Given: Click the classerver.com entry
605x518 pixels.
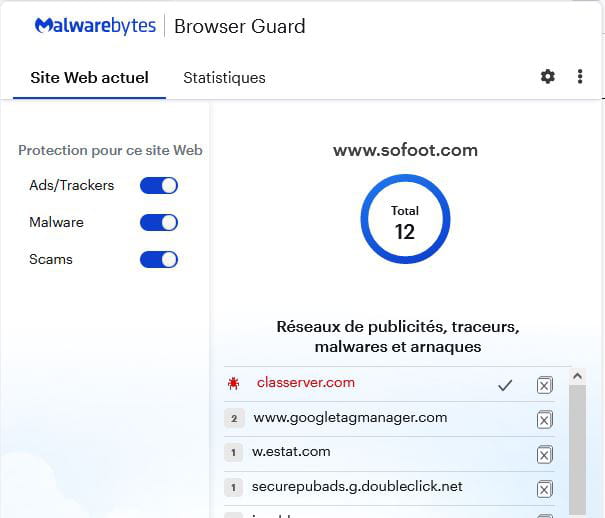Looking at the screenshot, I should coord(306,383).
